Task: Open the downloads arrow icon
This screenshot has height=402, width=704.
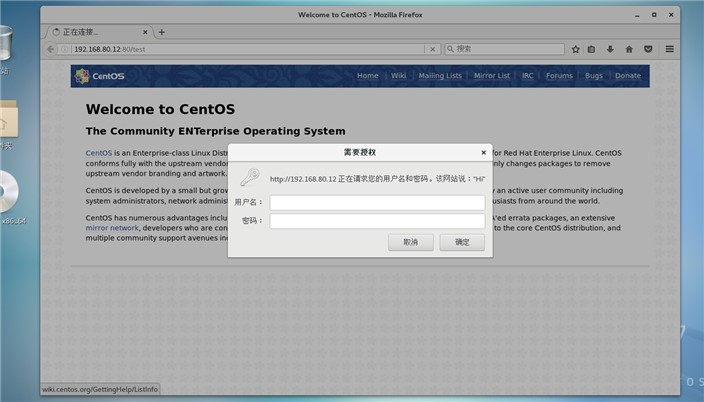Action: click(610, 49)
